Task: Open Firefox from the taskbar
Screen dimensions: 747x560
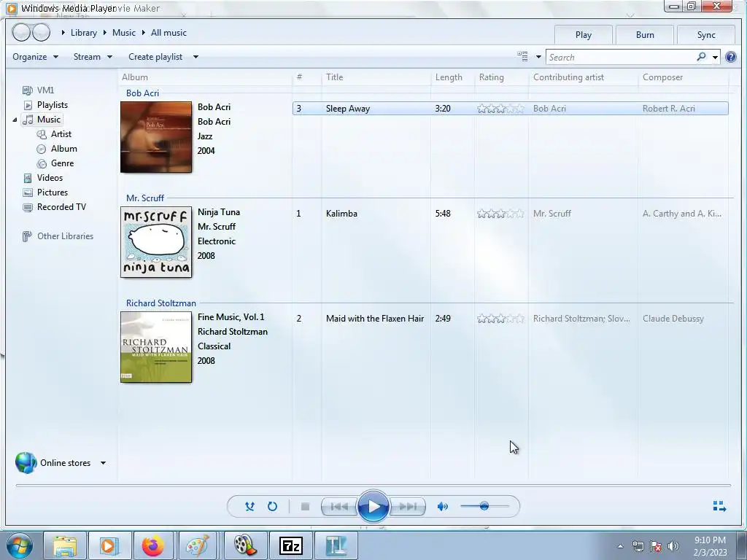Action: tap(153, 545)
